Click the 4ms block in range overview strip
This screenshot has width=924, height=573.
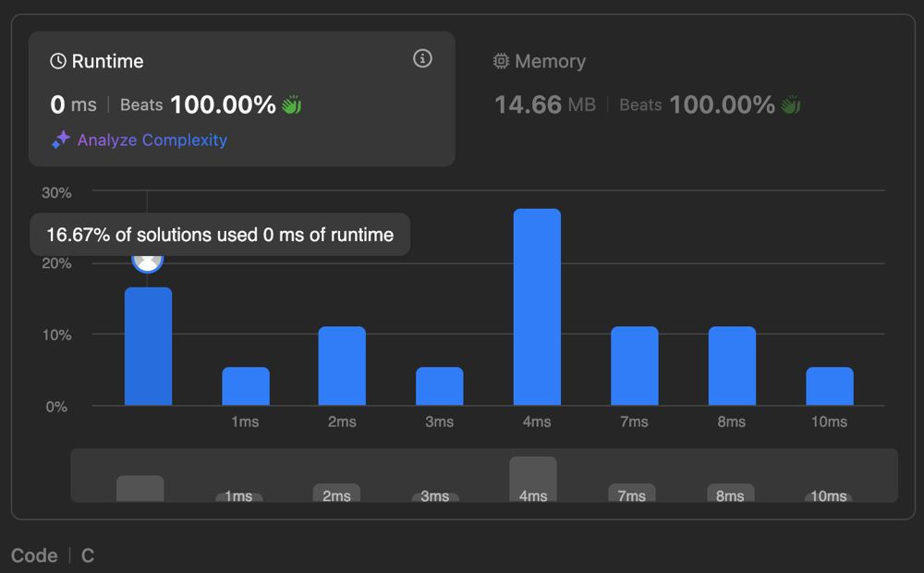pyautogui.click(x=533, y=478)
